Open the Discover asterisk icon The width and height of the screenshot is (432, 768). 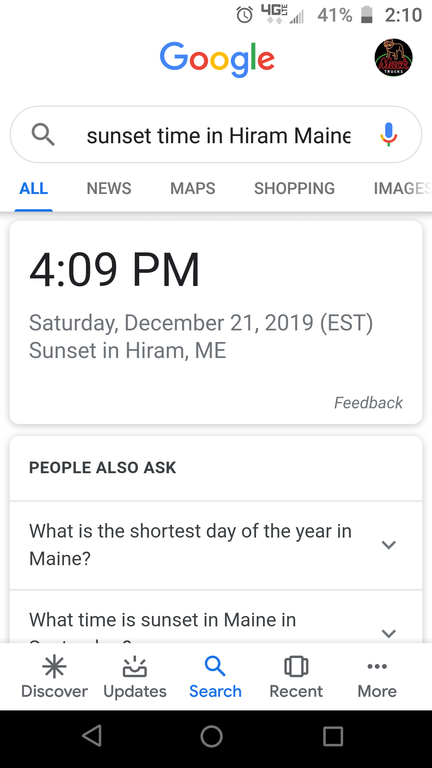point(54,667)
